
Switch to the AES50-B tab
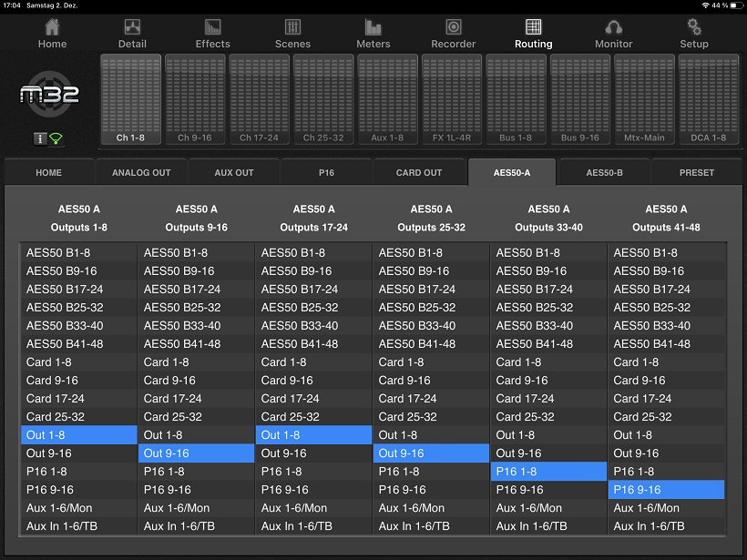[x=604, y=172]
